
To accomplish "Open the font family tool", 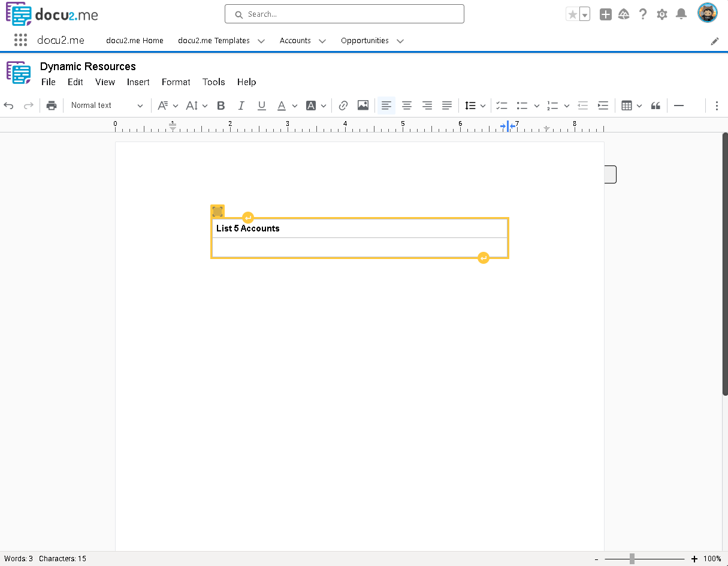I will pyautogui.click(x=162, y=106).
